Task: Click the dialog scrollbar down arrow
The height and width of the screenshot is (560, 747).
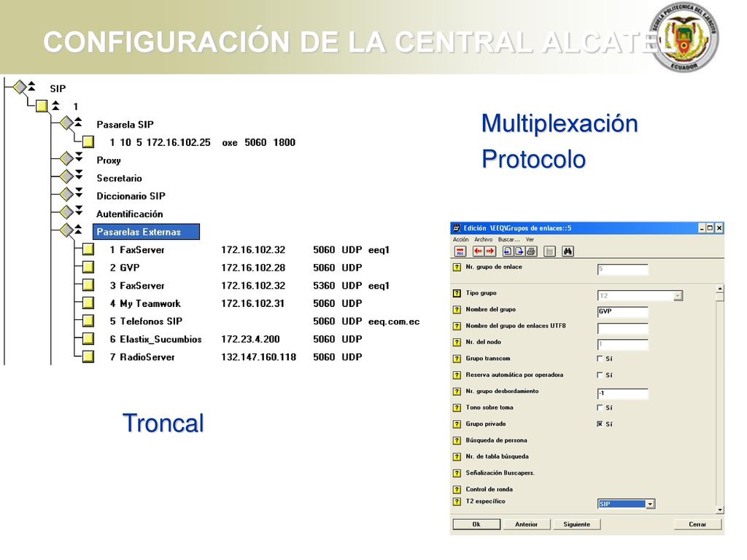Action: pos(720,510)
